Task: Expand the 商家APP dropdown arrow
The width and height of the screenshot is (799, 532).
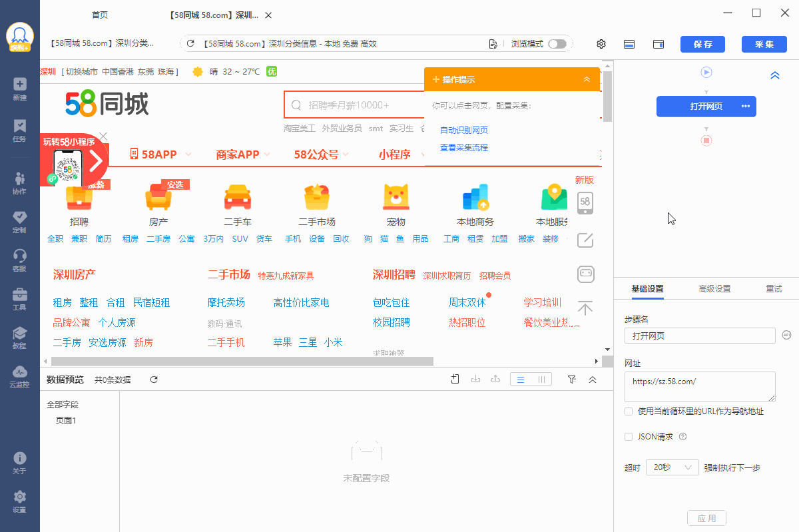Action: (x=267, y=154)
